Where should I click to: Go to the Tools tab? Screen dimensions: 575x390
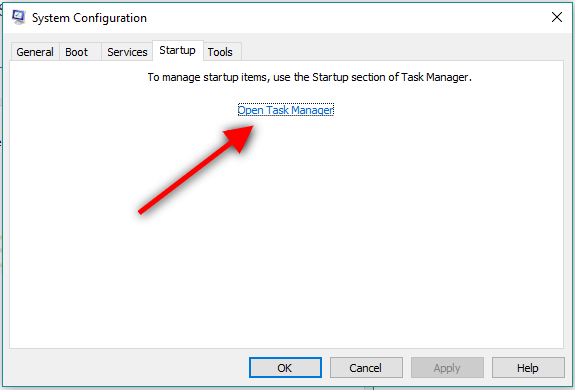pos(220,52)
